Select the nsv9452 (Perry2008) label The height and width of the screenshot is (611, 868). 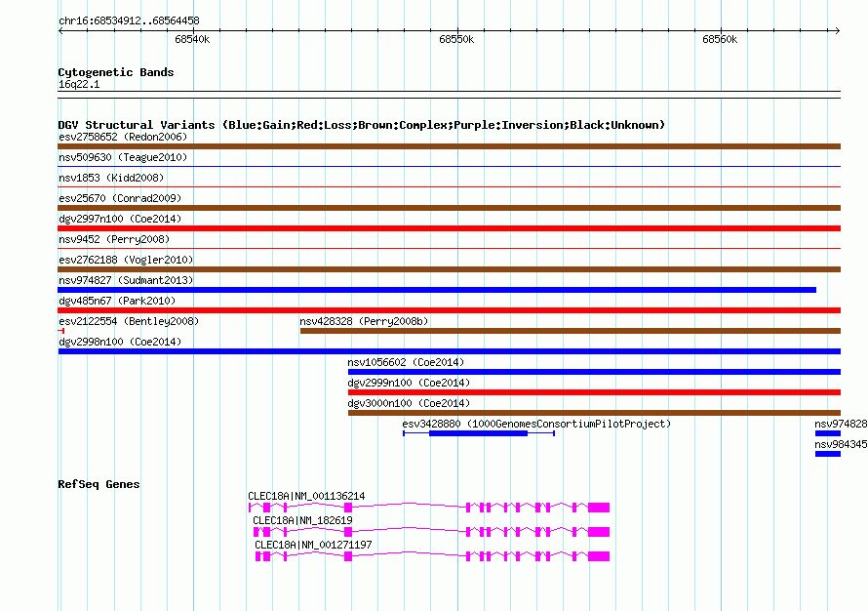coord(114,239)
